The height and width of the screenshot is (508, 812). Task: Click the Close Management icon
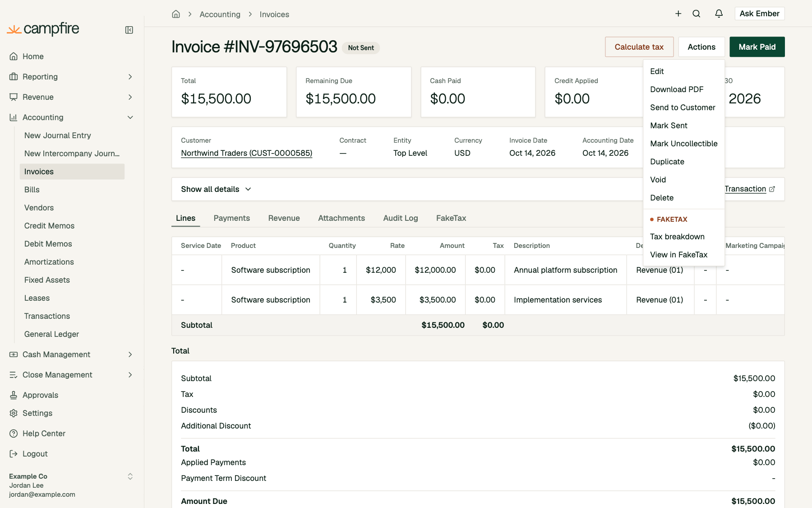14,375
